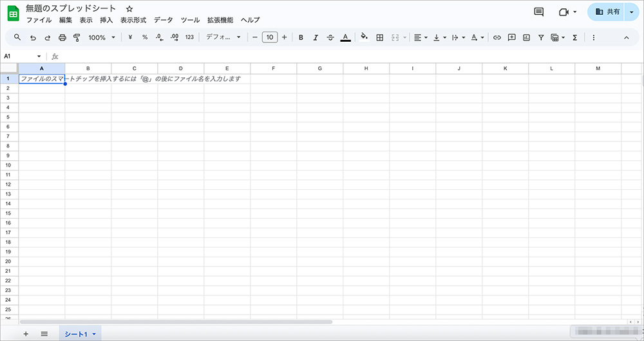Click the font size field showing 10
This screenshot has height=341, width=644.
pos(269,37)
